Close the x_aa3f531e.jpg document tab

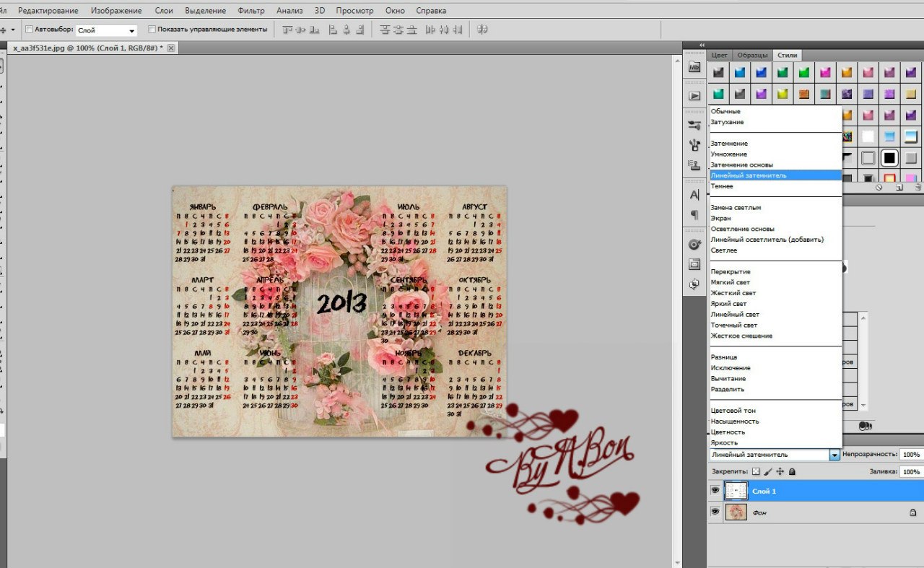click(x=171, y=48)
